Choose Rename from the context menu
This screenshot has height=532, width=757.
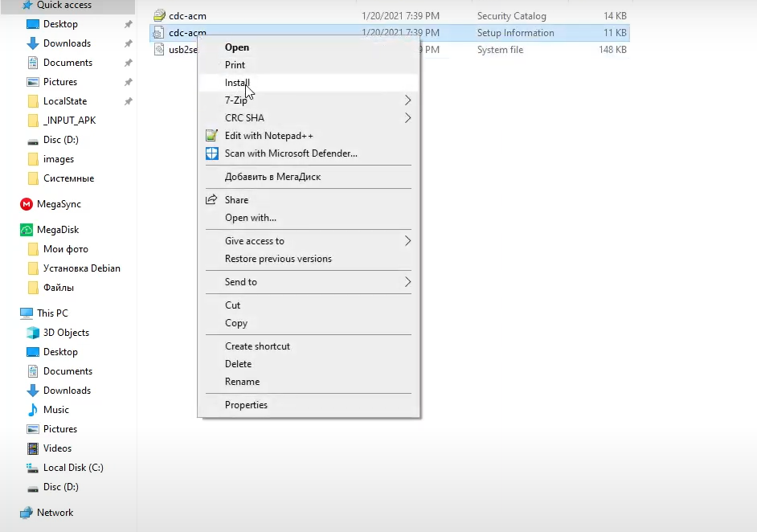[x=242, y=382]
